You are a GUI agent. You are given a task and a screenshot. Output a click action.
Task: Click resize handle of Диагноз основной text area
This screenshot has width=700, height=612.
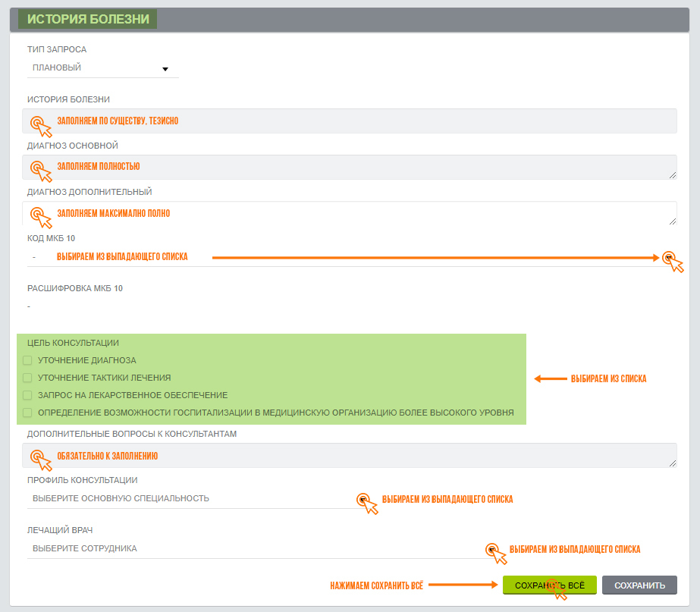click(672, 174)
